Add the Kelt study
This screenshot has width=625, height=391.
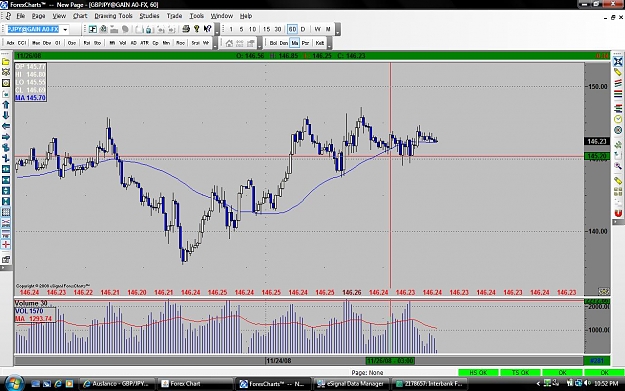pyautogui.click(x=320, y=43)
